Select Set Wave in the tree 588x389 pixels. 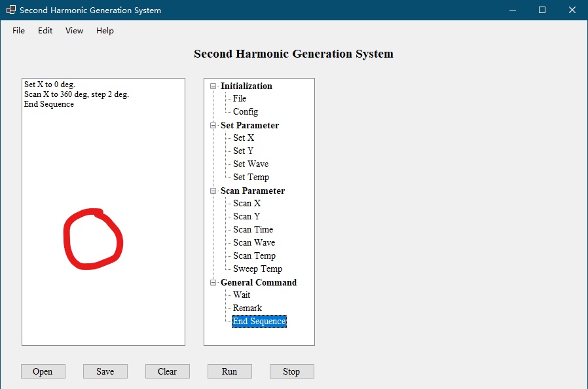tap(251, 164)
